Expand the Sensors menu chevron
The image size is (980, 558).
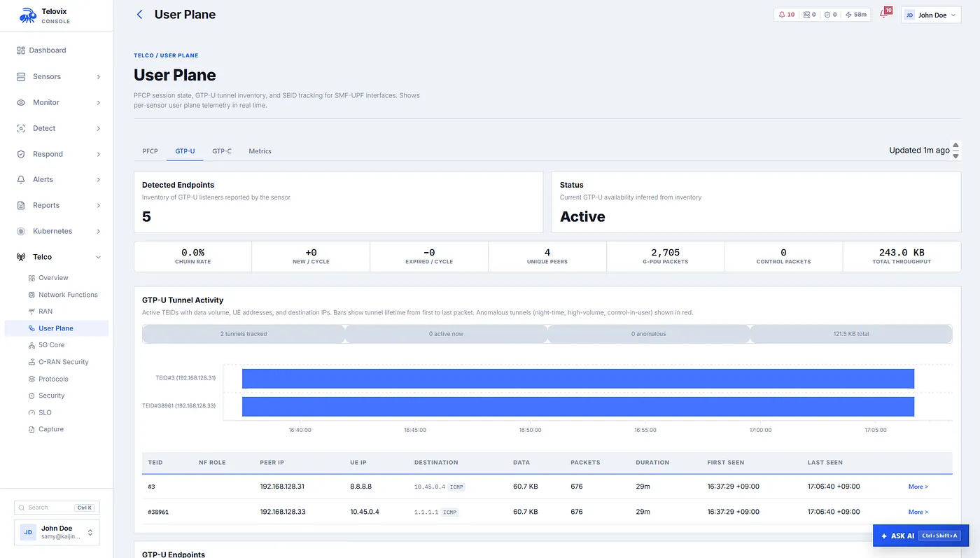point(99,77)
